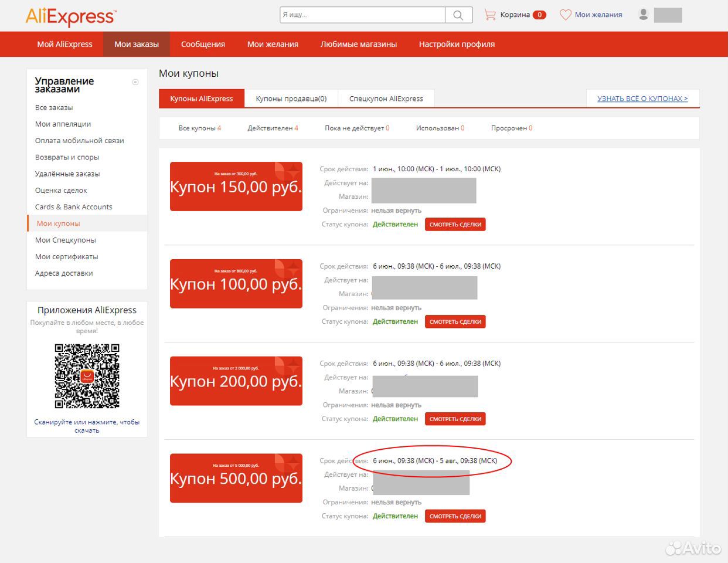
Task: Select the 200,00 руб. coupon banner
Action: pos(236,381)
